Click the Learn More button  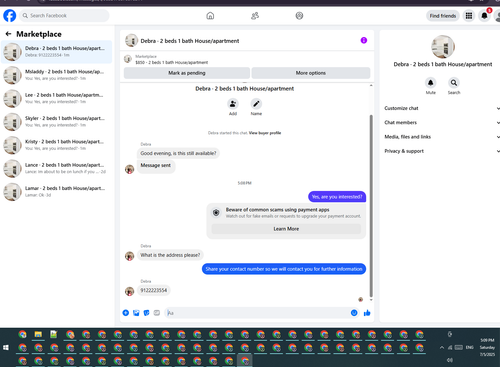(286, 229)
